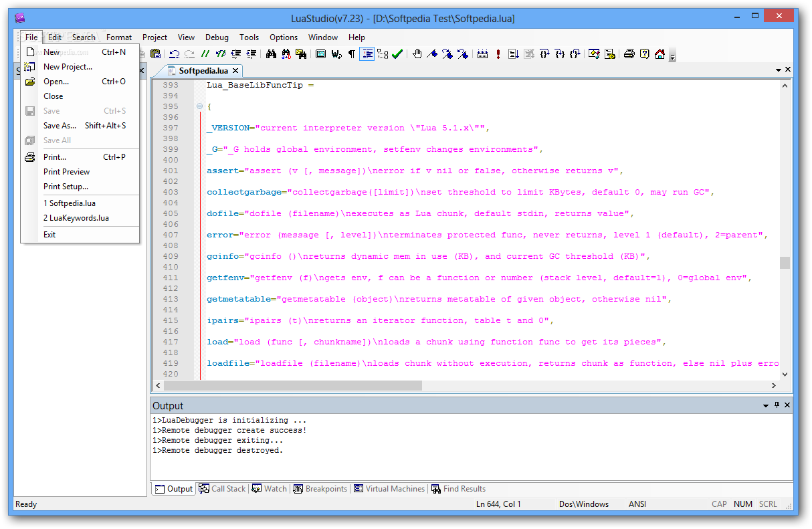Click the green check syntax icon
This screenshot has width=812, height=529.
pos(397,54)
